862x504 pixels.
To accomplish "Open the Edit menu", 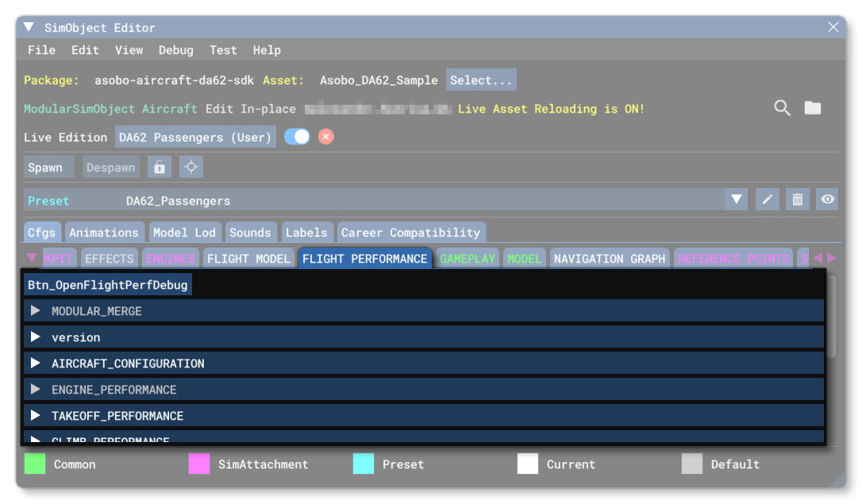I will point(85,50).
